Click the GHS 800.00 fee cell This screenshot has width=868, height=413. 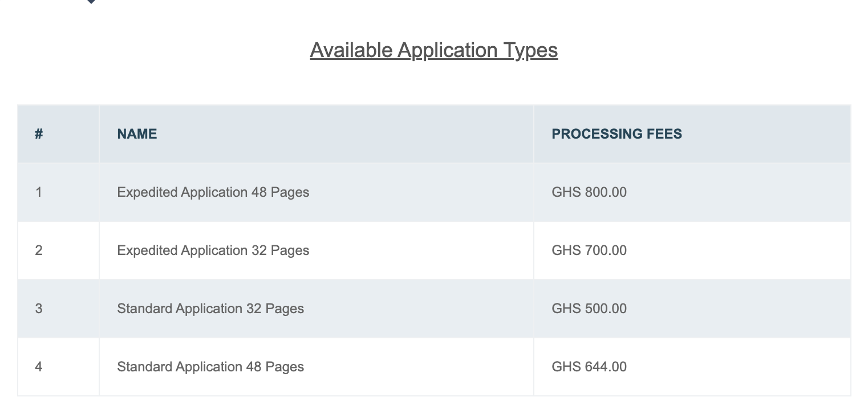tap(589, 192)
